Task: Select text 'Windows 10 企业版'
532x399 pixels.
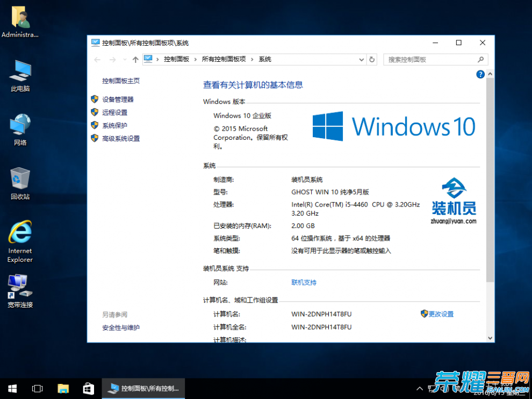Action: 242,116
